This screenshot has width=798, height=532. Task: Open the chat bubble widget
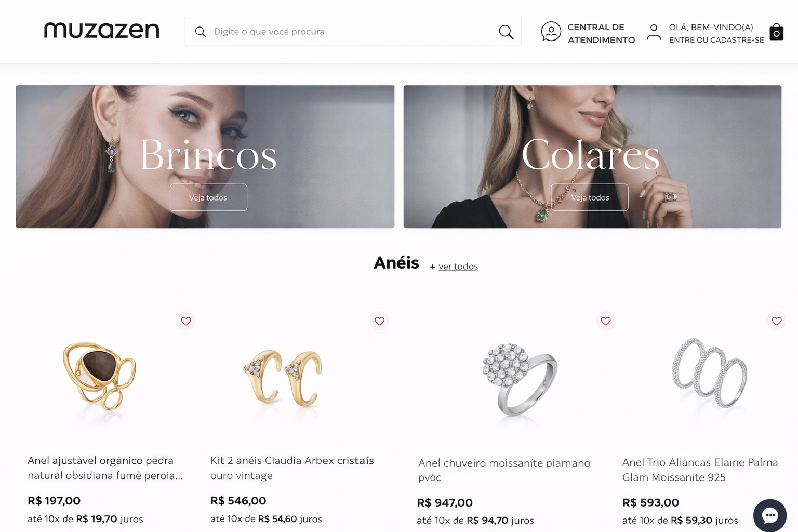point(770,515)
